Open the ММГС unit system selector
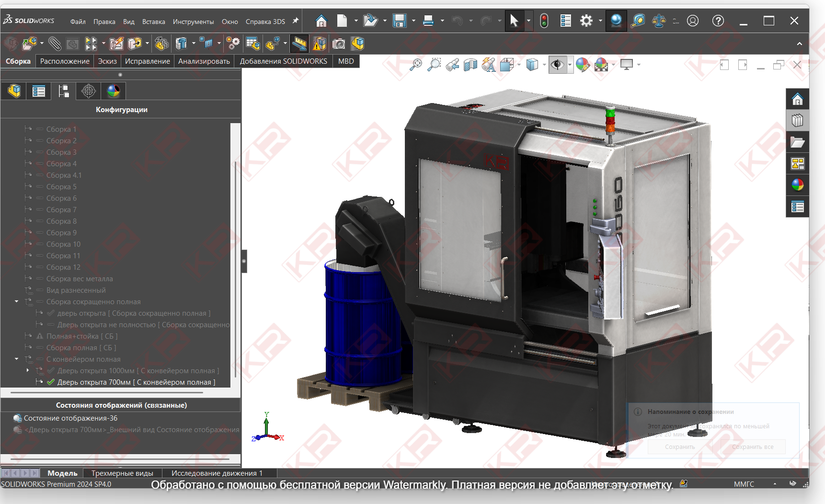The height and width of the screenshot is (504, 825). (x=744, y=484)
